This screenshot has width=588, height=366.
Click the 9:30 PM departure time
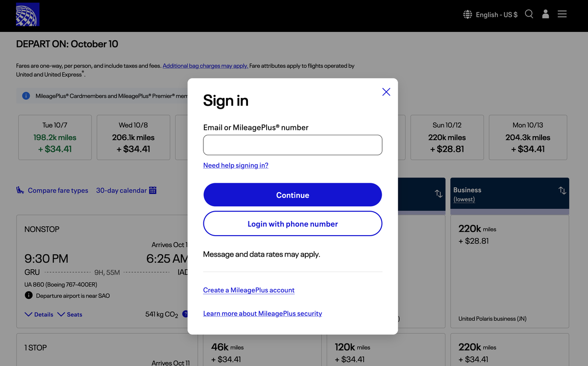coord(47,258)
